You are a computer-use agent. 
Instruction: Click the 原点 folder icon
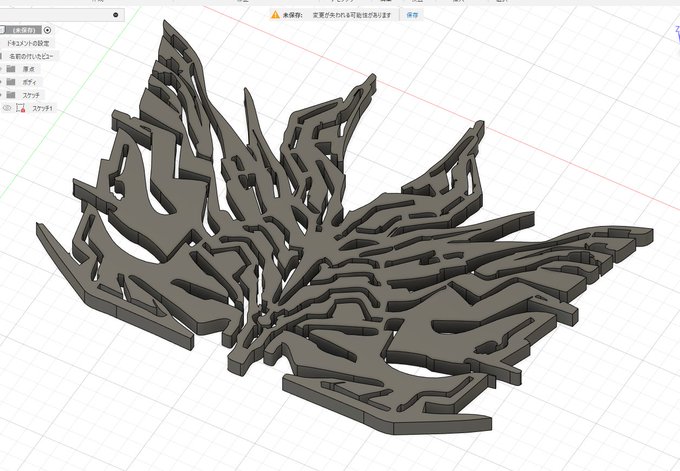tap(11, 69)
